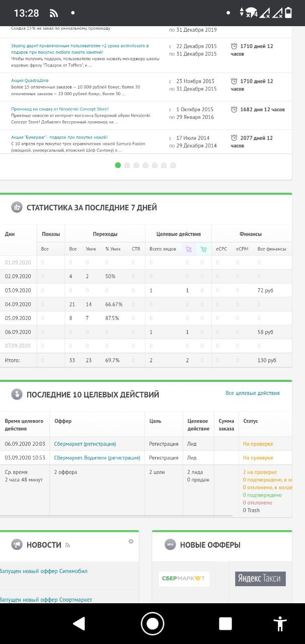
Task: Click the calendar icon beside the statistics heading
Action: [x=17, y=207]
